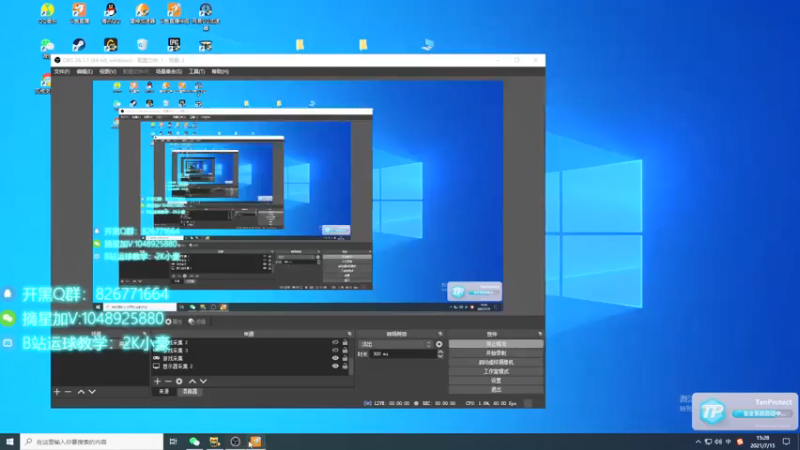Switch to the 混音器 tab
800x450 pixels.
tap(190, 391)
